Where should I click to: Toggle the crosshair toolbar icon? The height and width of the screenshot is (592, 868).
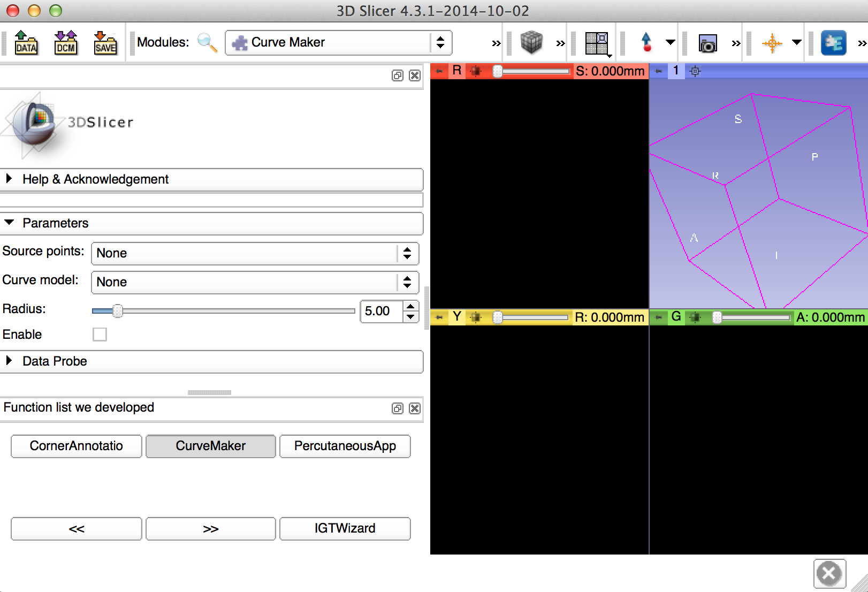[x=772, y=43]
